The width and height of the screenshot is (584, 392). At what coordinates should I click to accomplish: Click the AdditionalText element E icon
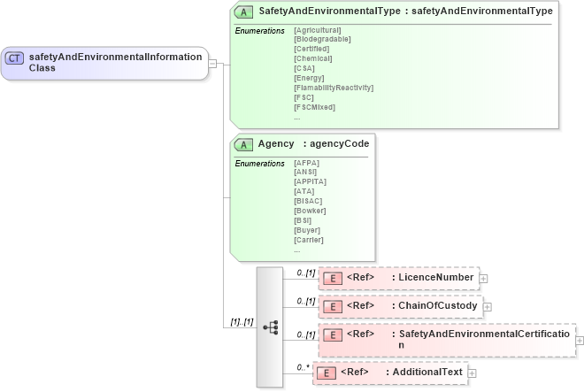(x=325, y=373)
